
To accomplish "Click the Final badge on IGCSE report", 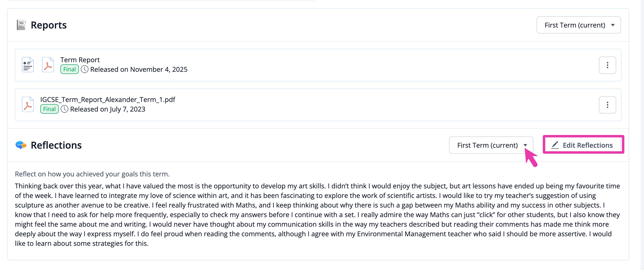I will 49,109.
